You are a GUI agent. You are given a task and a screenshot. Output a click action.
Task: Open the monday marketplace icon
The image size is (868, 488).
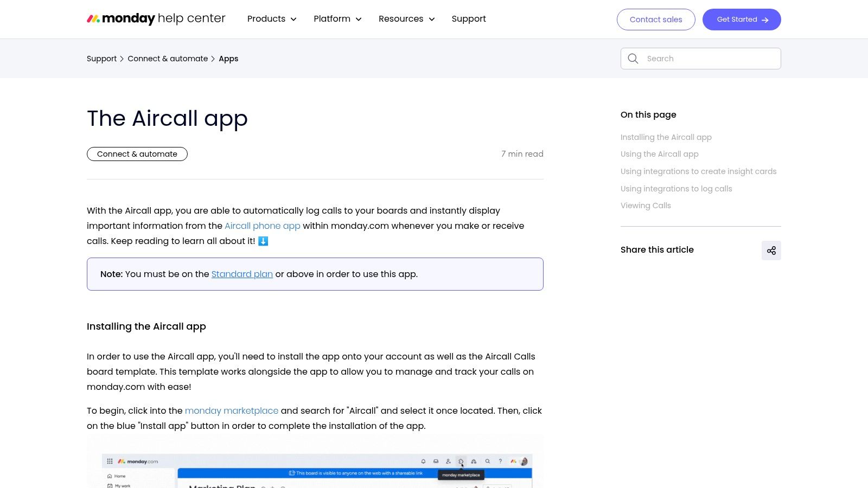461,461
